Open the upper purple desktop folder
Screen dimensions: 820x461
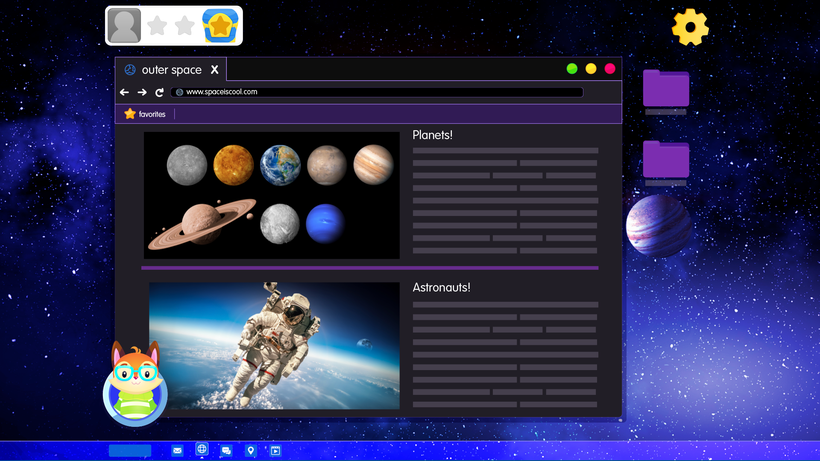coord(666,88)
